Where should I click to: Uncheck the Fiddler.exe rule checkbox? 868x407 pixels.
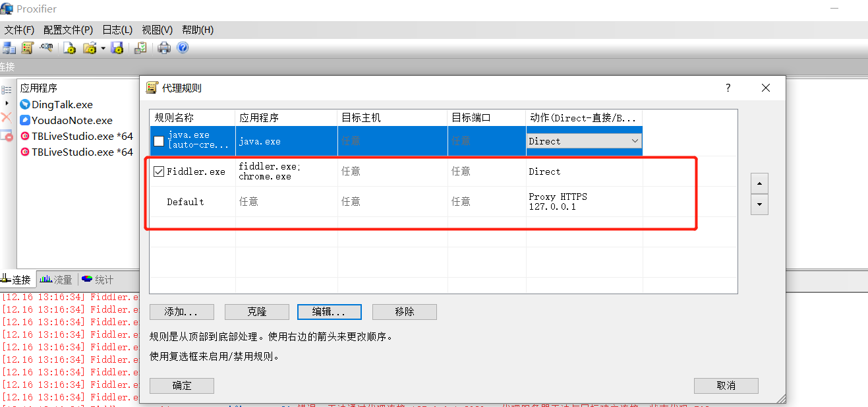pos(159,172)
